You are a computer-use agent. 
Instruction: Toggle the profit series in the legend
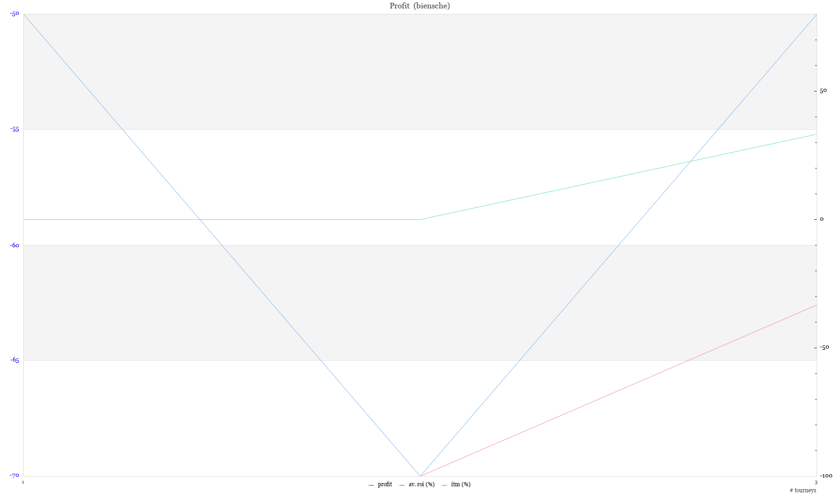(385, 484)
